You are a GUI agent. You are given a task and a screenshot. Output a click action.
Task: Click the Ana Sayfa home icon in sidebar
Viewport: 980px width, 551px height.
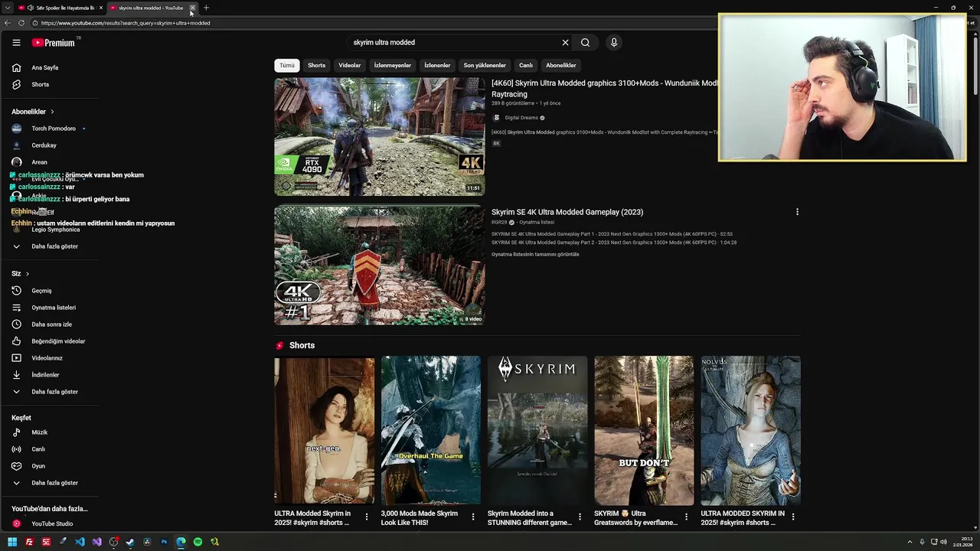tap(16, 67)
